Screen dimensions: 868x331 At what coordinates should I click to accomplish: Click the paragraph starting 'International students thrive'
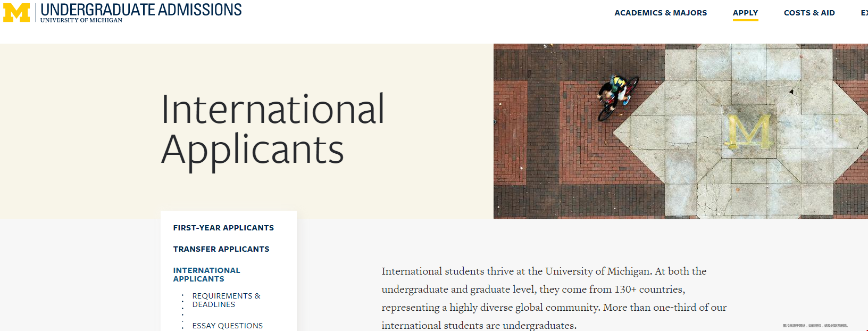pyautogui.click(x=554, y=298)
